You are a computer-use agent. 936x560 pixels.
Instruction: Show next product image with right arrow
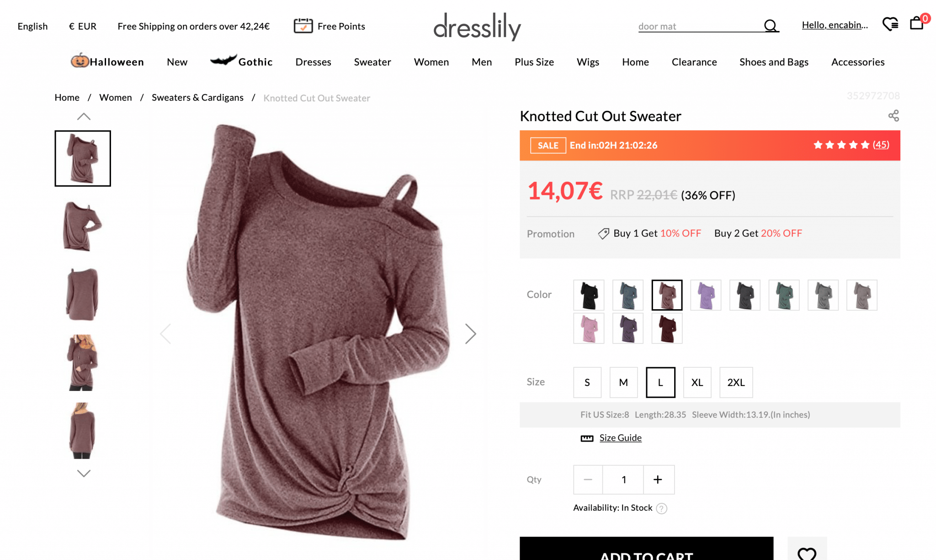pos(470,334)
